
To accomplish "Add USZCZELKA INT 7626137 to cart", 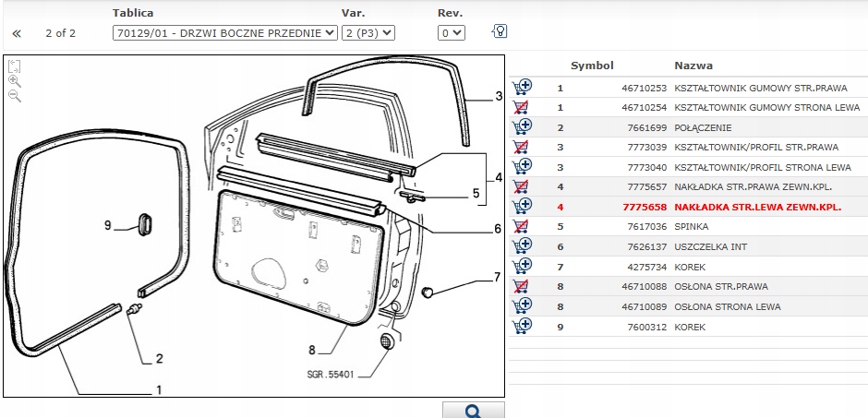I will click(522, 245).
